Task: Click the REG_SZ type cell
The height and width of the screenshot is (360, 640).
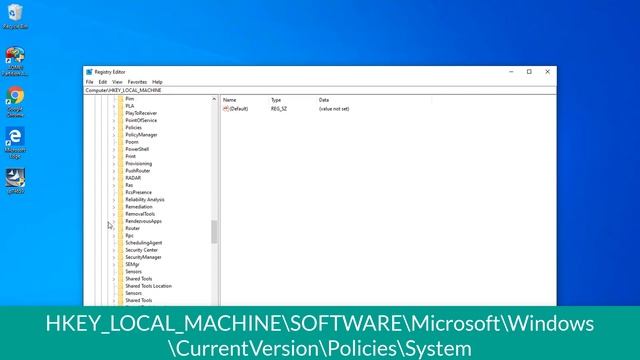Action: [x=279, y=109]
